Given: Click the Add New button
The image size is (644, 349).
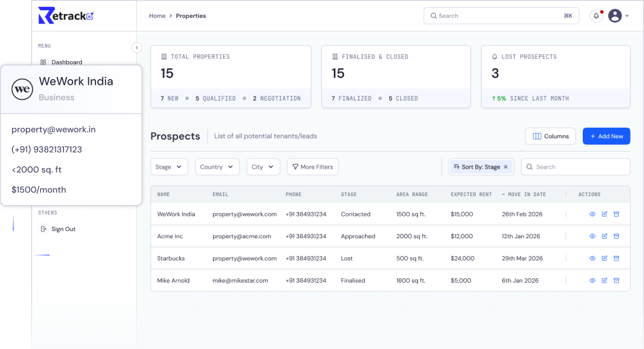Looking at the screenshot, I should (606, 136).
